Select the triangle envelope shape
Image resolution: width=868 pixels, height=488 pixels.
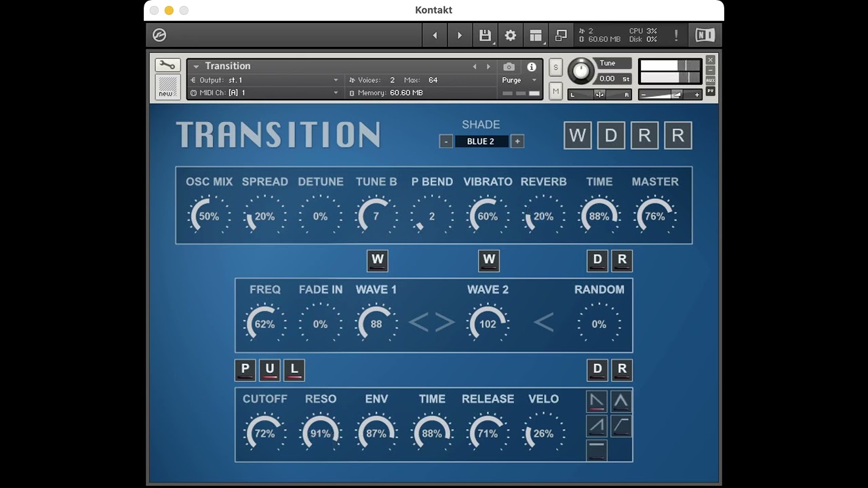pyautogui.click(x=621, y=401)
